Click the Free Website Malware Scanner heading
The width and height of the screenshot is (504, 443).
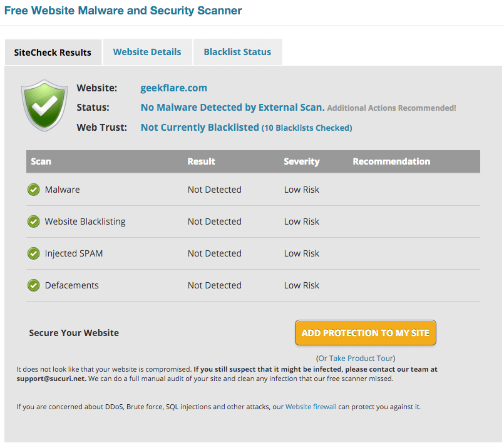123,11
